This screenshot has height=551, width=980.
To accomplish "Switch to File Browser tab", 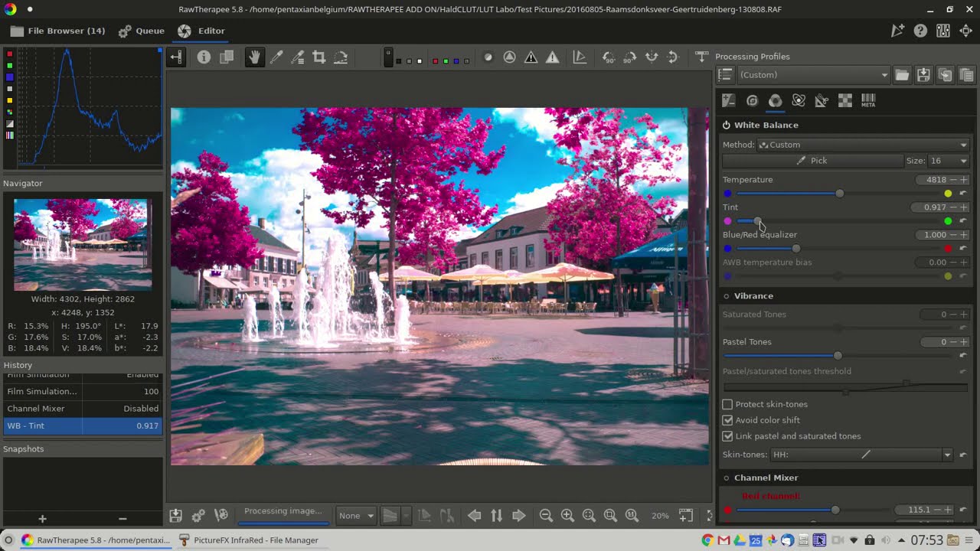I will (x=58, y=31).
